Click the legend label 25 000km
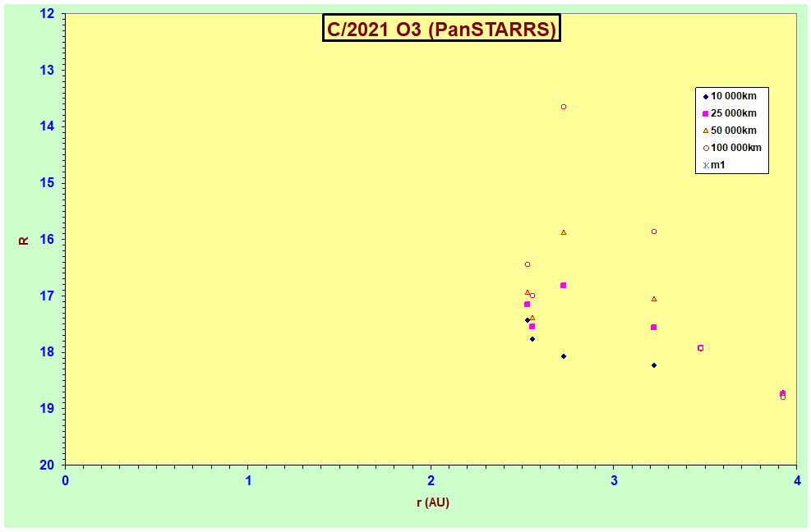This screenshot has width=811, height=532. pyautogui.click(x=734, y=113)
